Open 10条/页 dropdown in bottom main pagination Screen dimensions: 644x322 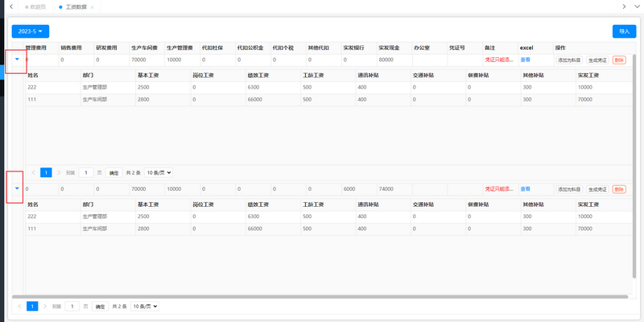(x=145, y=307)
